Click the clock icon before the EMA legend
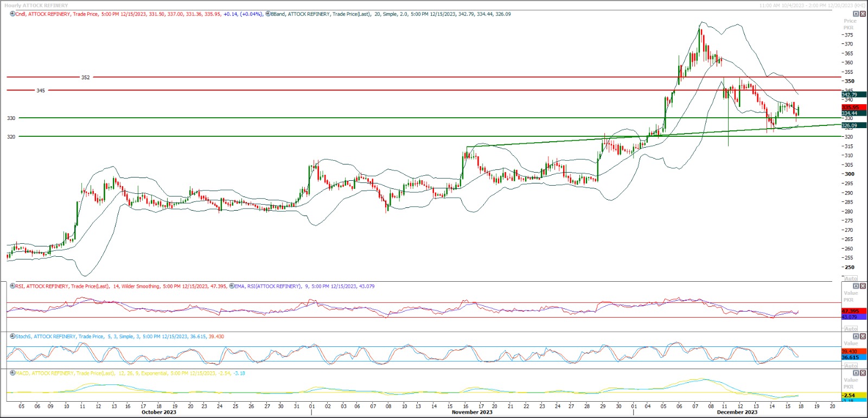 (x=232, y=286)
